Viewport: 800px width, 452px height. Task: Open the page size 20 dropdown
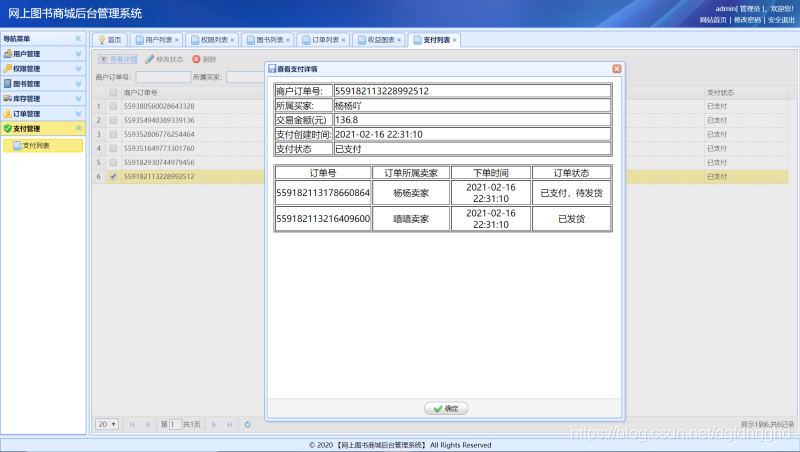pyautogui.click(x=107, y=424)
